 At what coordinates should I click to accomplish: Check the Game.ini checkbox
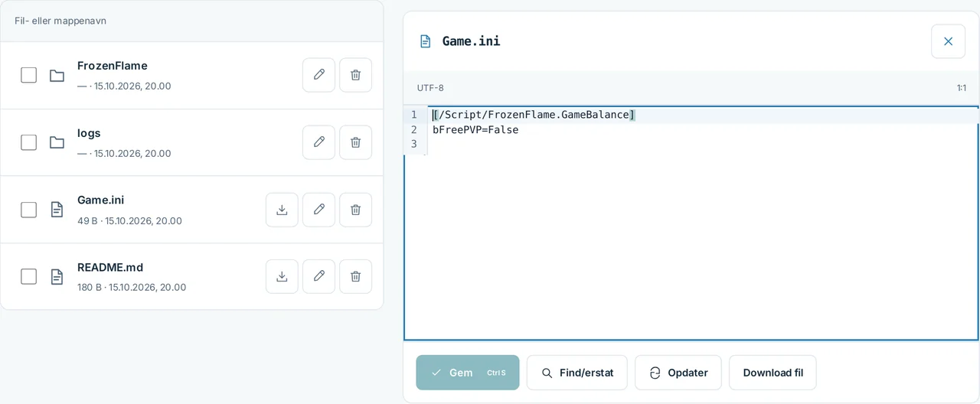click(28, 210)
